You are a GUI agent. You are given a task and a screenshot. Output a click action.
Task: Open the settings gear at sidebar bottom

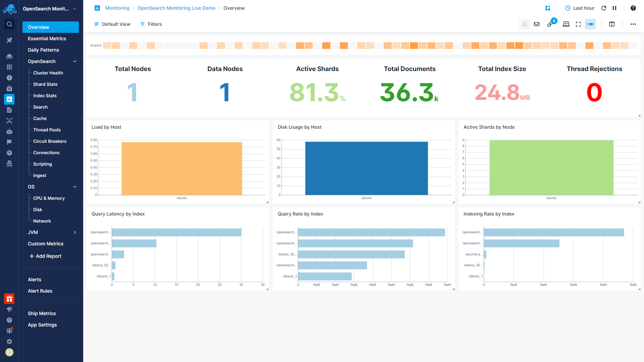9,342
